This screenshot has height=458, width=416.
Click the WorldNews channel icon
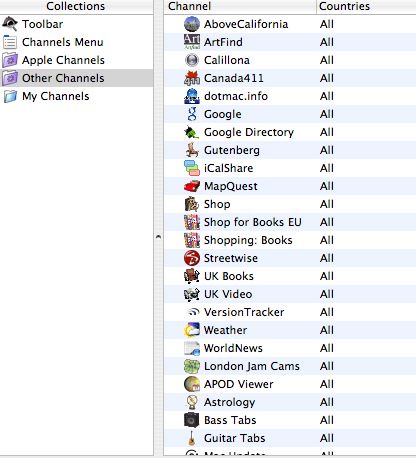(192, 348)
